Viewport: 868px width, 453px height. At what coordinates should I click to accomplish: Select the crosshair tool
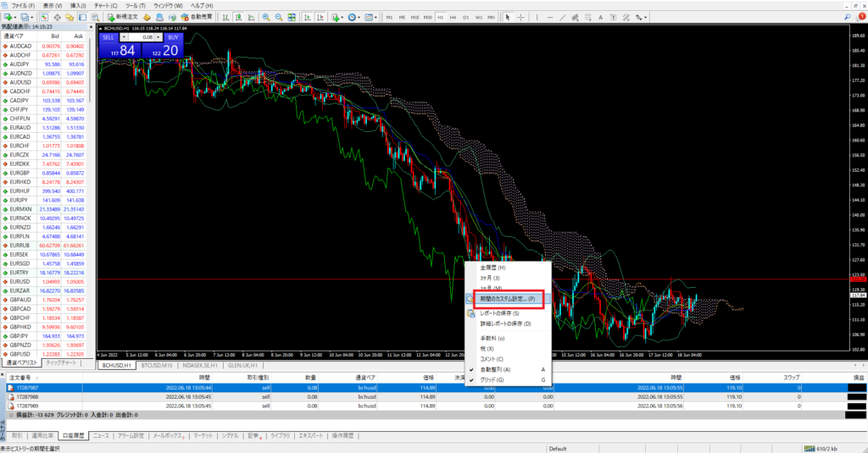click(521, 17)
